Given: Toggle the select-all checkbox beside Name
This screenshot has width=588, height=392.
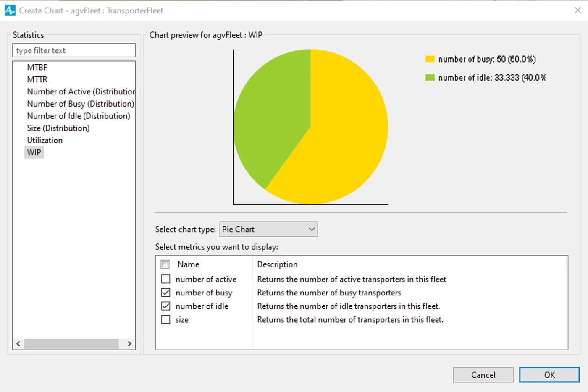Looking at the screenshot, I should click(165, 264).
